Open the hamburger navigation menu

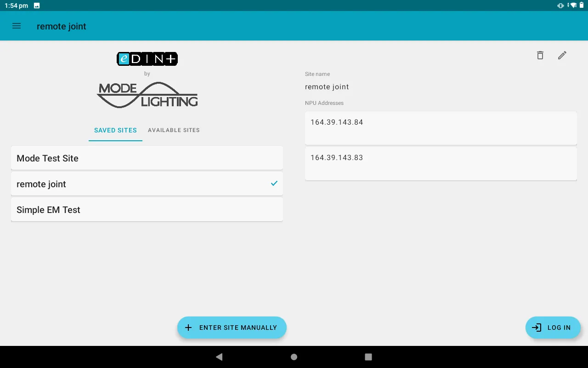[x=17, y=26]
